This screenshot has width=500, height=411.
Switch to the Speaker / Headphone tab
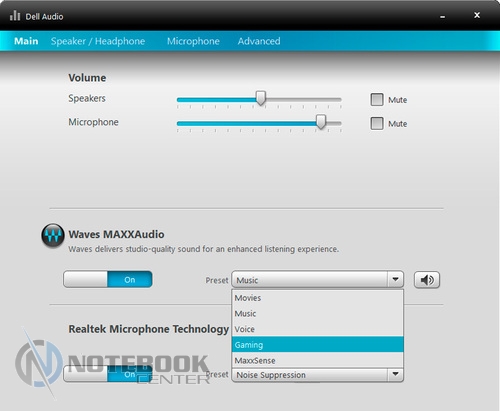(98, 41)
